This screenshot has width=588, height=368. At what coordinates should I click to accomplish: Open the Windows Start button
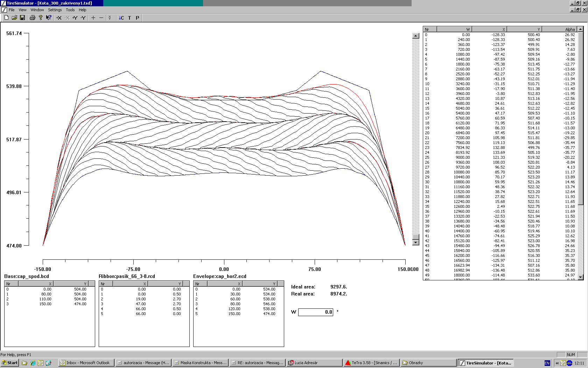10,363
